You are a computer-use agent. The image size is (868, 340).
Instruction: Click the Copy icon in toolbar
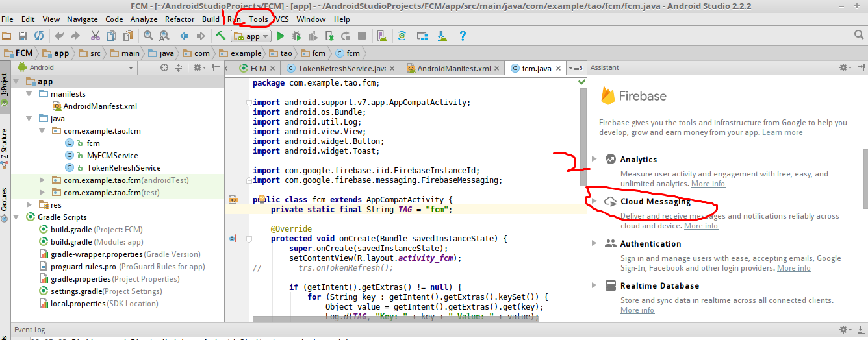point(111,36)
